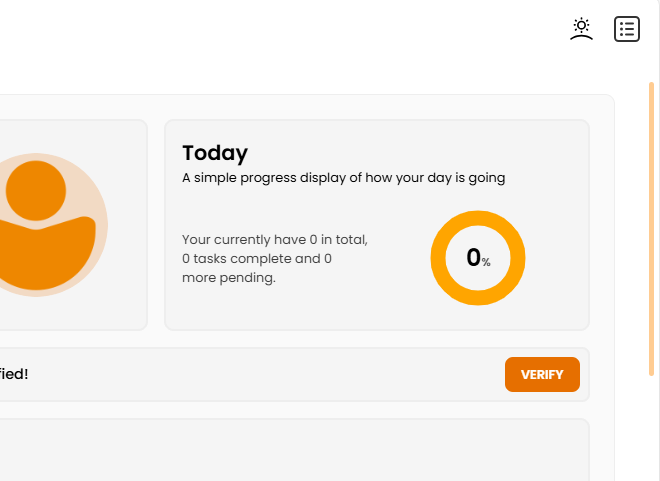Click the tasks complete summary text
The image size is (660, 481).
pyautogui.click(x=275, y=258)
